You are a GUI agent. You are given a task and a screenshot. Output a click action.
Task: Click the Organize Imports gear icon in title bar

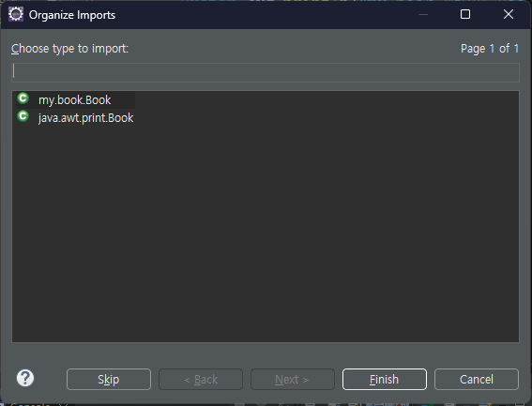tap(16, 15)
